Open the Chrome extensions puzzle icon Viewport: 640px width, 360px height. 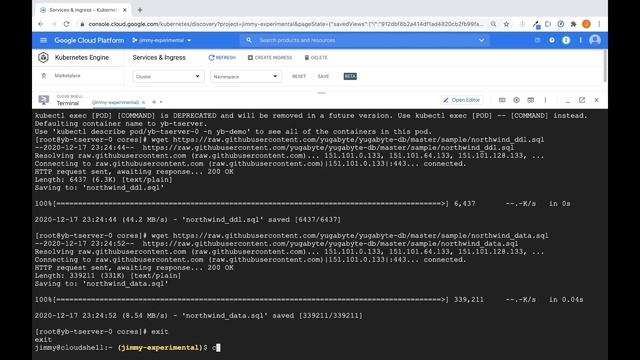tap(573, 24)
